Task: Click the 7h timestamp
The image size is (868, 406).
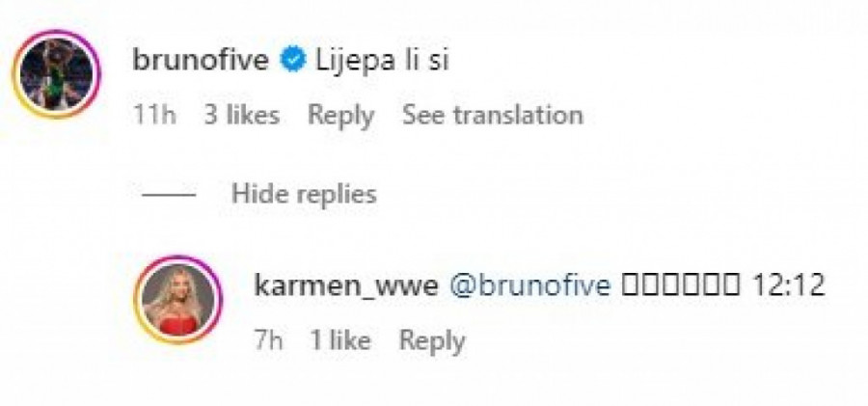Action: 268,340
